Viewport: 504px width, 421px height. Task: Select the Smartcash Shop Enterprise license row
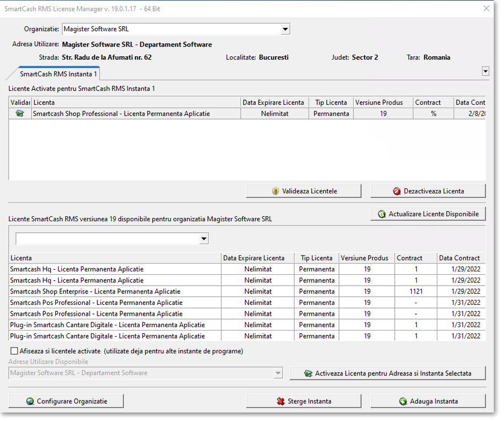247,292
